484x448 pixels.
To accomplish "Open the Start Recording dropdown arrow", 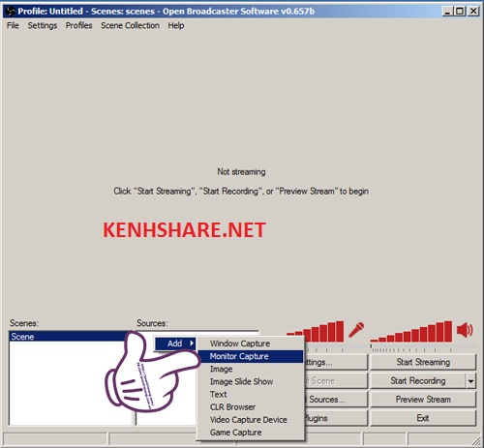I will [470, 381].
